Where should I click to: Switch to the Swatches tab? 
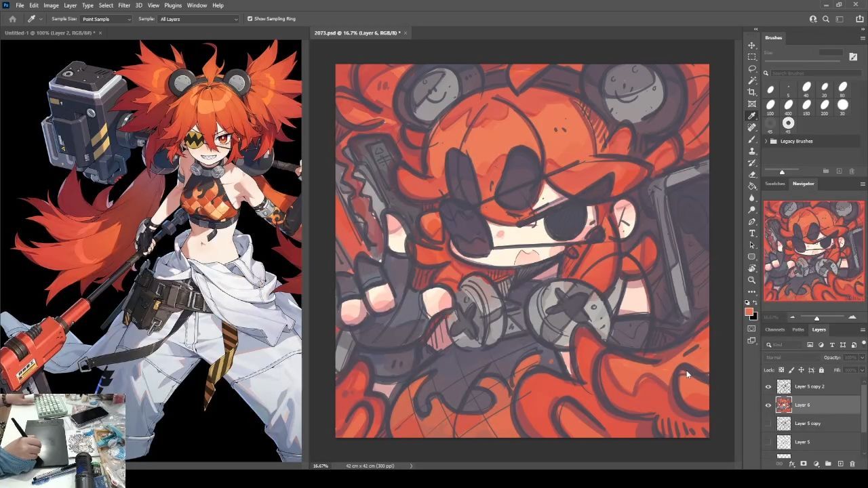[774, 184]
